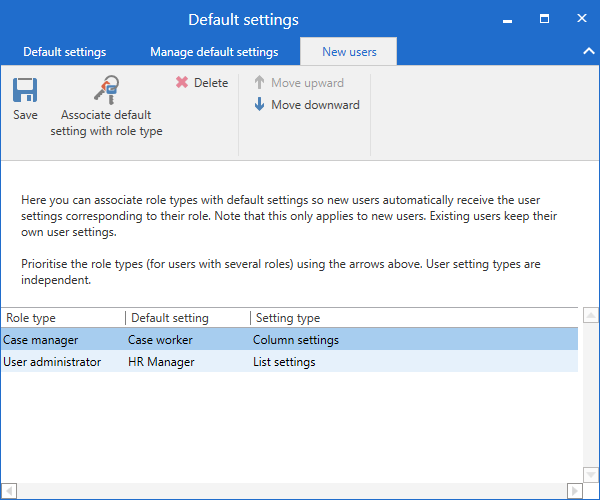Image resolution: width=600 pixels, height=500 pixels.
Task: Click the List settings cell
Action: click(x=284, y=362)
